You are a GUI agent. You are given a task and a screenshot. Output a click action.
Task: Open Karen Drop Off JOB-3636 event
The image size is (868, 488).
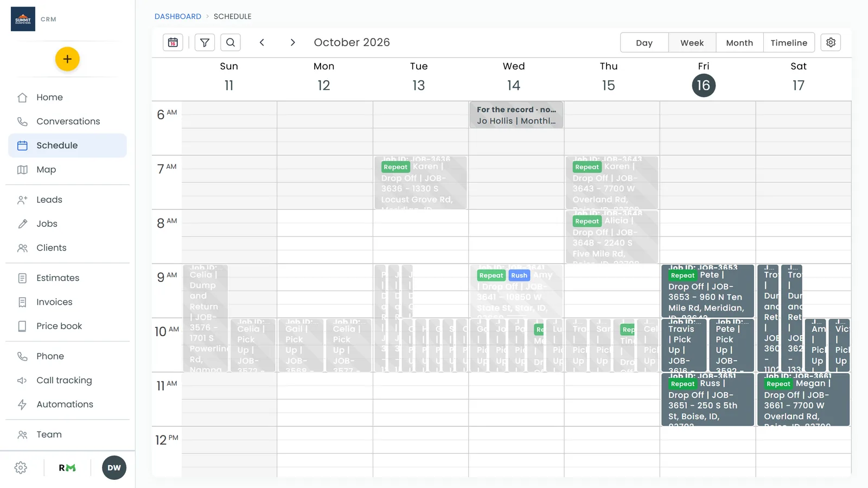[420, 183]
